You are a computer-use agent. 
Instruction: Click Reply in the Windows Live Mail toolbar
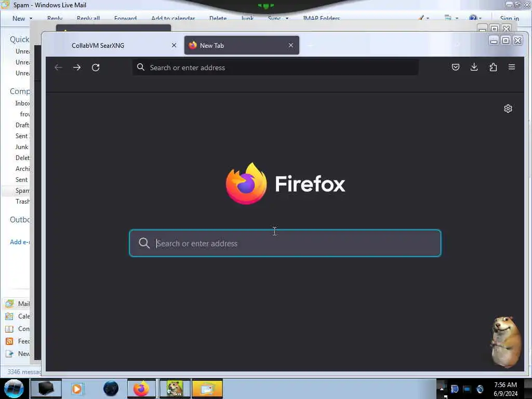tap(55, 18)
